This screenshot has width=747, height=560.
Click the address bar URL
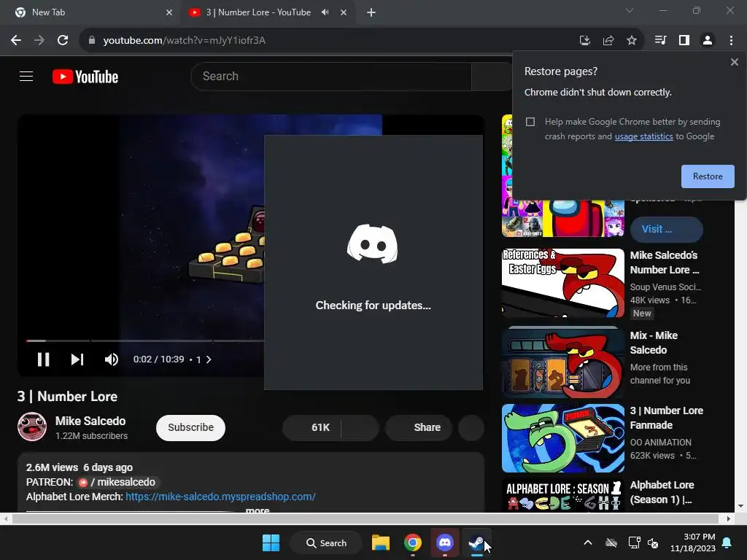(x=185, y=41)
